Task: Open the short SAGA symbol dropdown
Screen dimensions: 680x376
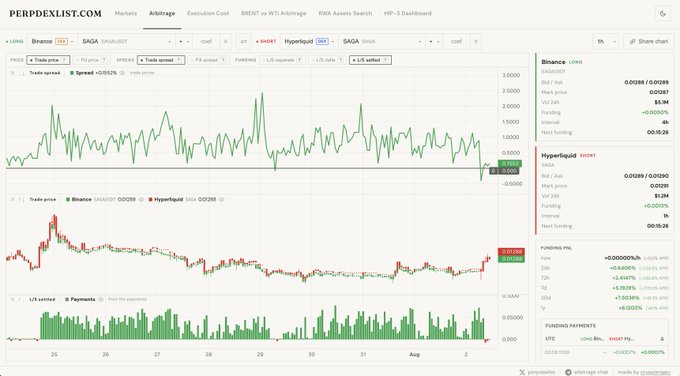Action: [382, 41]
